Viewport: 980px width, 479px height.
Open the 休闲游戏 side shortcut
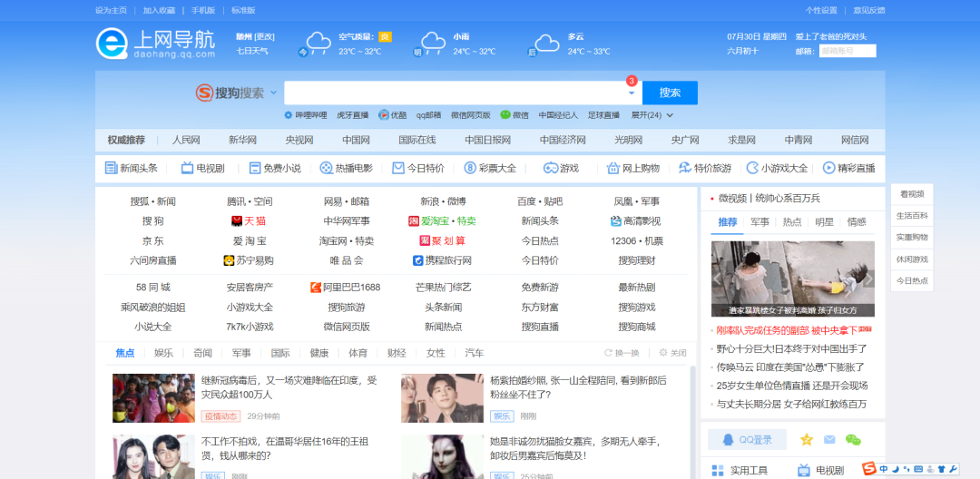click(912, 259)
